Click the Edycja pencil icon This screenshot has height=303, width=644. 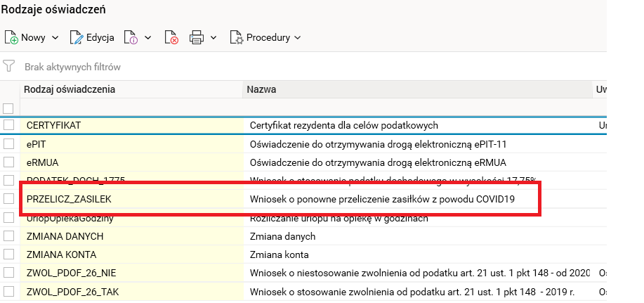(77, 37)
